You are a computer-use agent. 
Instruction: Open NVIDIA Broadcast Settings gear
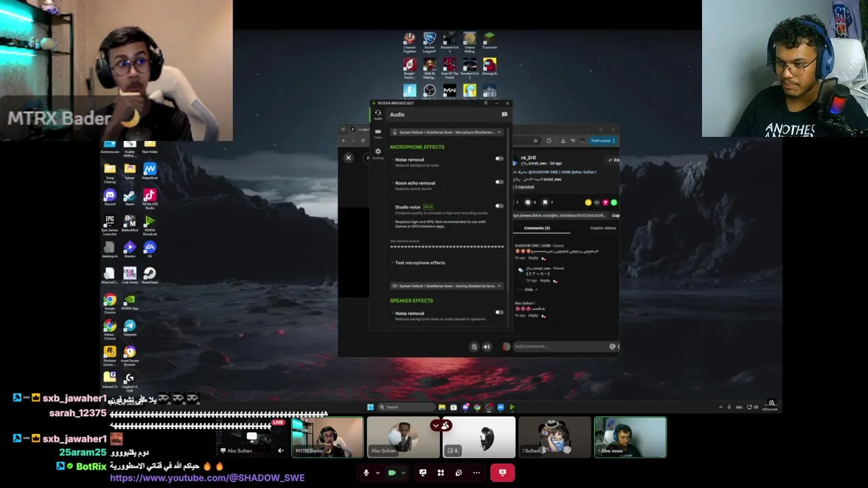[x=378, y=152]
